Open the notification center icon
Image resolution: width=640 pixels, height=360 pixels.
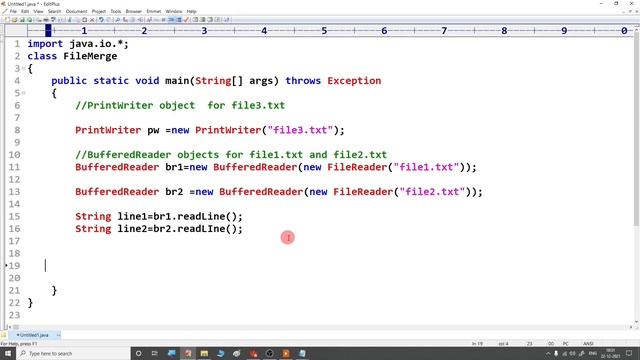[629, 353]
